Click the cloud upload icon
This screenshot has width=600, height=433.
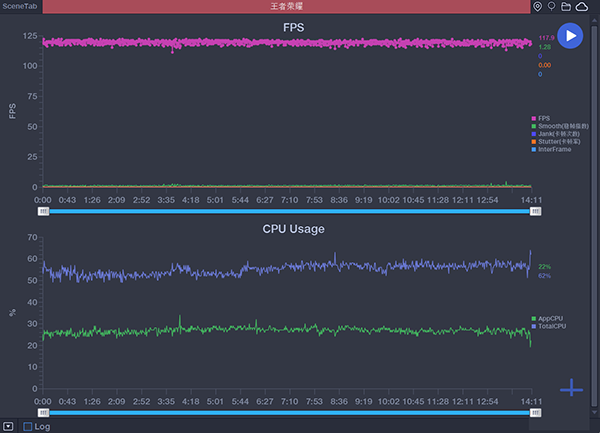tap(582, 7)
